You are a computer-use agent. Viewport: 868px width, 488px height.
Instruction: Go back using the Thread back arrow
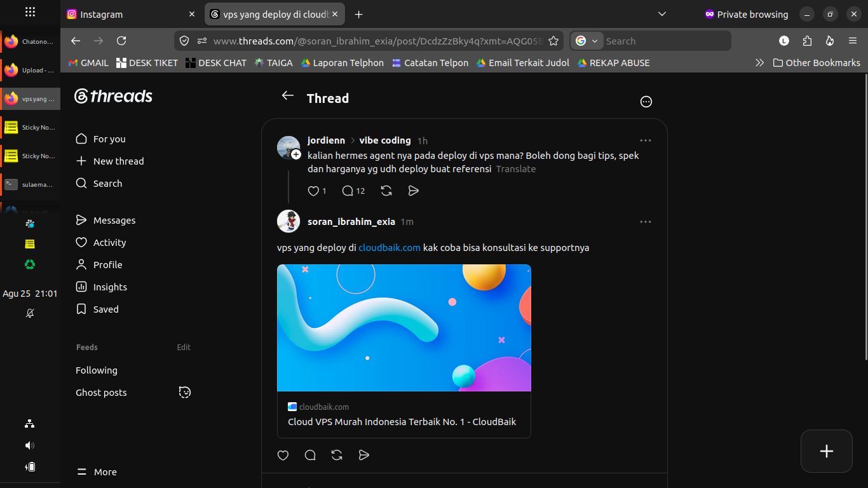coord(288,96)
